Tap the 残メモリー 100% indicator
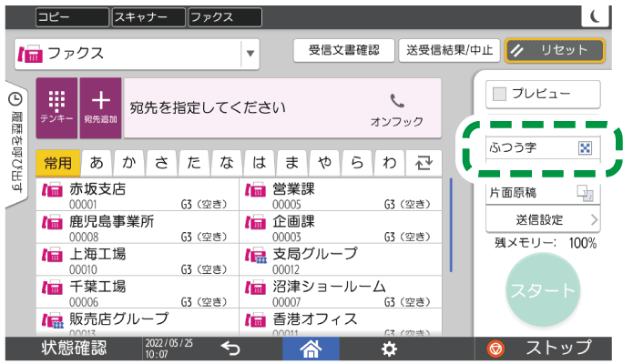633x364 pixels. click(546, 243)
